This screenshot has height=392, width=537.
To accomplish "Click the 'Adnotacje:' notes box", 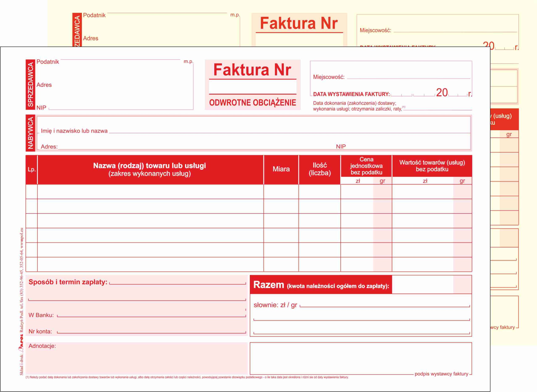I will click(137, 358).
